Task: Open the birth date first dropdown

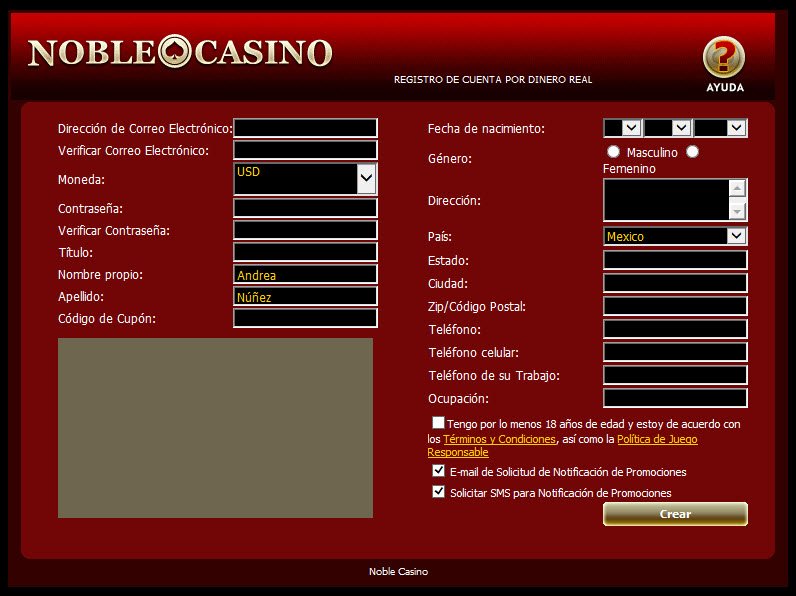Action: [622, 128]
